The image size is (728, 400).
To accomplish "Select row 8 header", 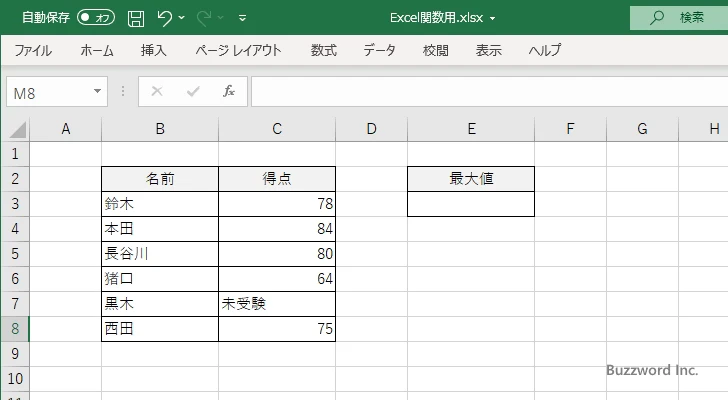I will pyautogui.click(x=15, y=329).
